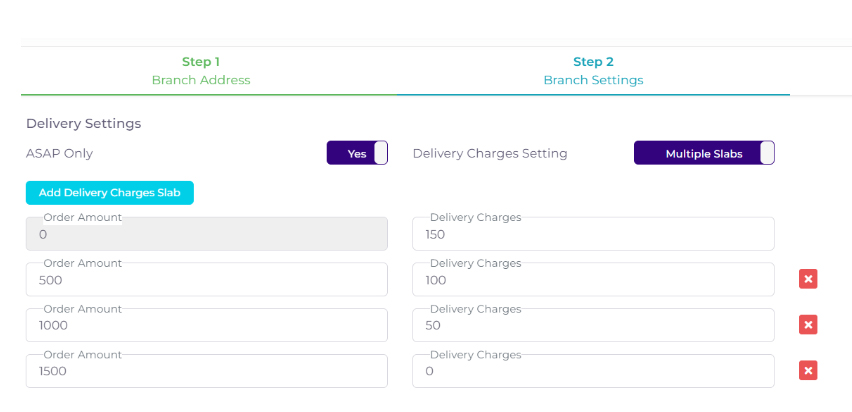Delete the 1500 order amount slab
Screen dimensions: 852x412
point(808,370)
